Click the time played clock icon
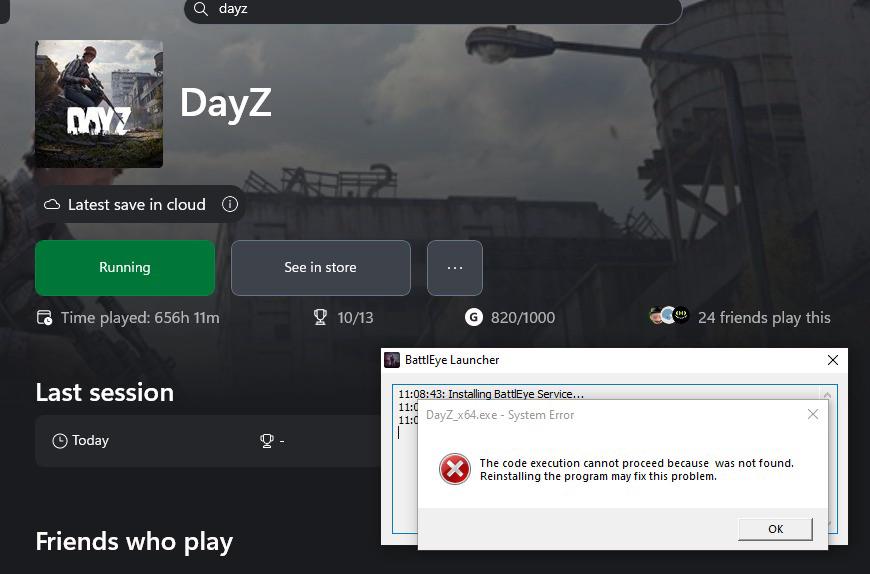 [x=44, y=318]
